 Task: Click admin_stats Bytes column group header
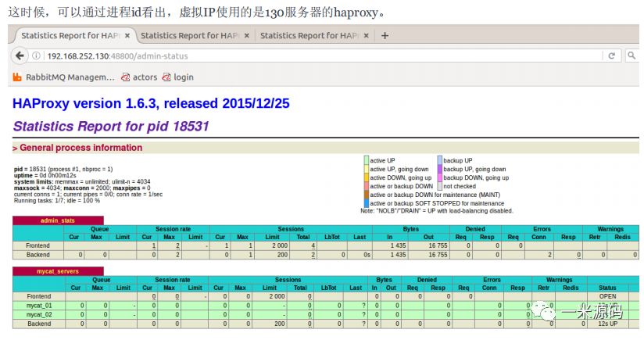tap(411, 229)
